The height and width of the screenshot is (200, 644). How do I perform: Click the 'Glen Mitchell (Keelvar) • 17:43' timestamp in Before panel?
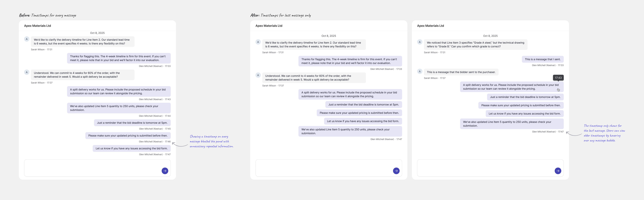(x=155, y=99)
